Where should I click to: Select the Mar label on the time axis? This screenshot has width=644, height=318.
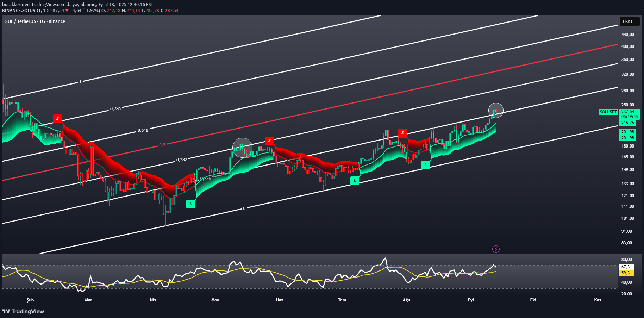pos(88,300)
